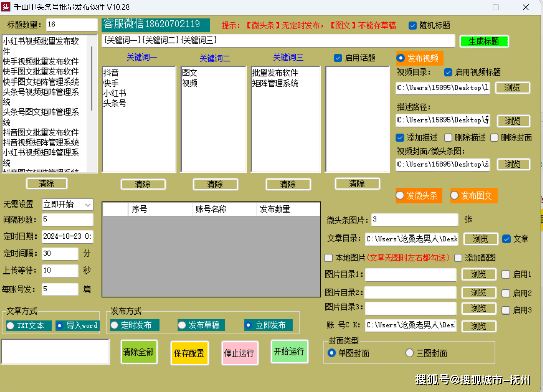Browse for 图片目录1
The height and width of the screenshot is (392, 543).
pyautogui.click(x=479, y=275)
